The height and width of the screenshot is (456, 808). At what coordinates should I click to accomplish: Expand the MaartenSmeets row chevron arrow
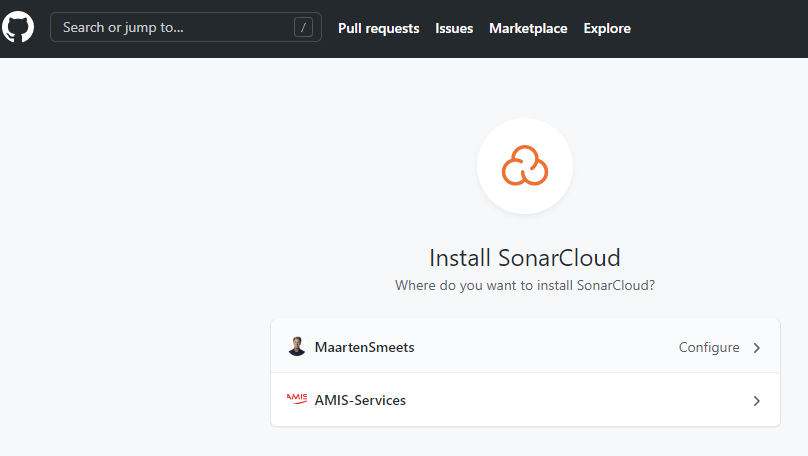coord(757,348)
